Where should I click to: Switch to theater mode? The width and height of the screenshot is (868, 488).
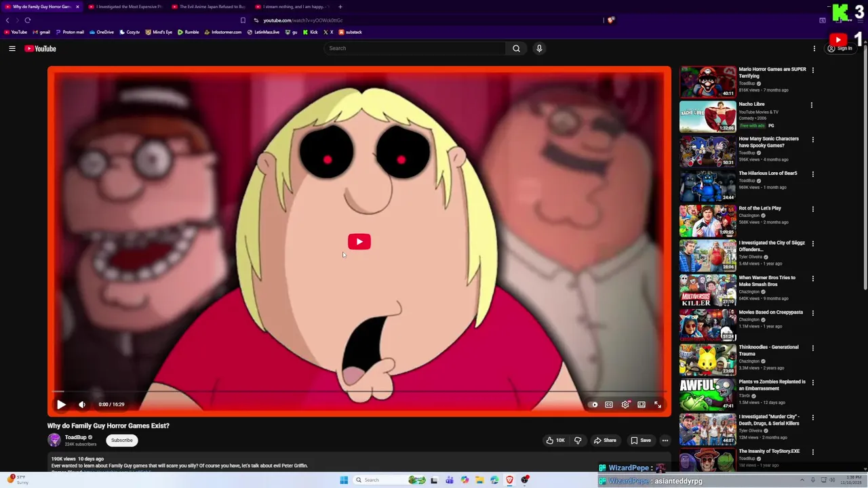click(x=642, y=405)
